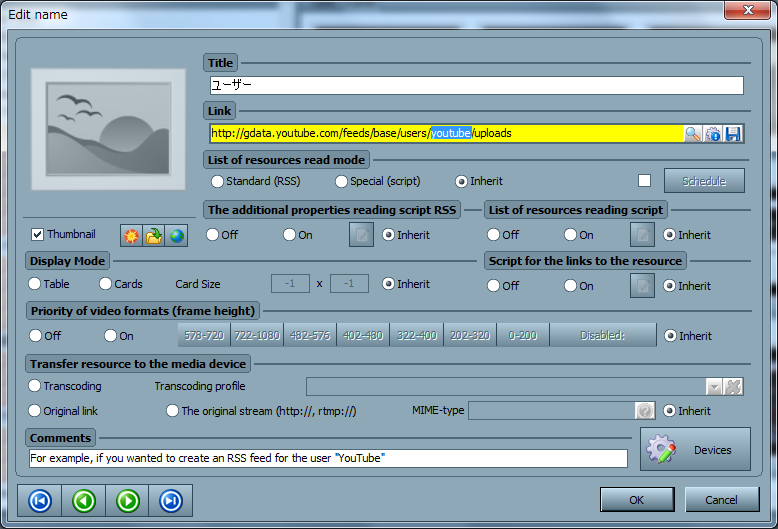Open the edit script icon for additional properties RSS
The width and height of the screenshot is (778, 529).
pos(361,235)
